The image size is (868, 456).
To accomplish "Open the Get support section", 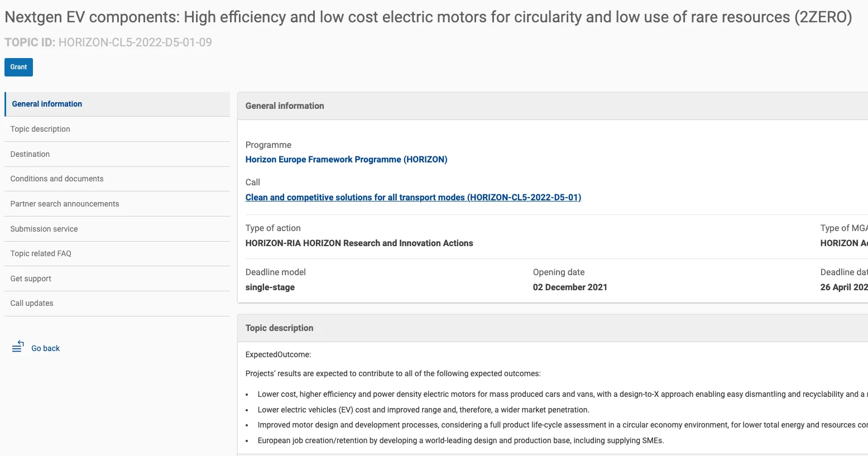I will (31, 279).
